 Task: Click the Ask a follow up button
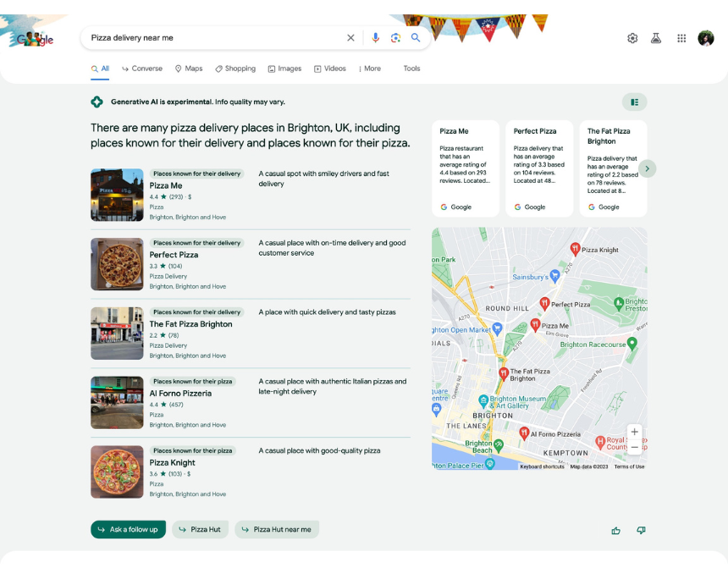(128, 530)
